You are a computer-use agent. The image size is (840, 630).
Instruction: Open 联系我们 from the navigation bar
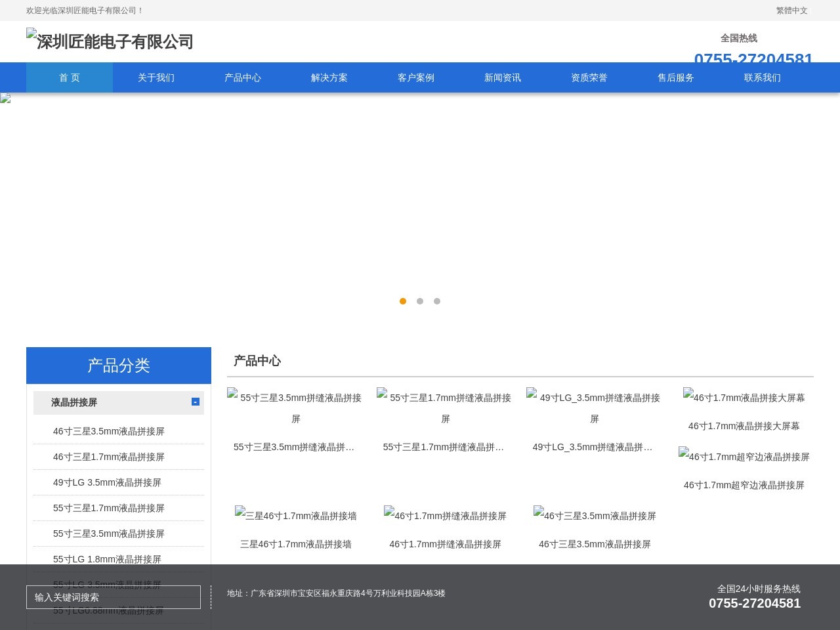[762, 77]
